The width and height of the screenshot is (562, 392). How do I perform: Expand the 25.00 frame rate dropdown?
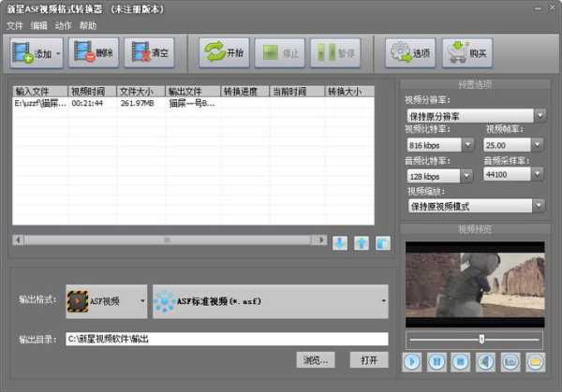click(537, 145)
